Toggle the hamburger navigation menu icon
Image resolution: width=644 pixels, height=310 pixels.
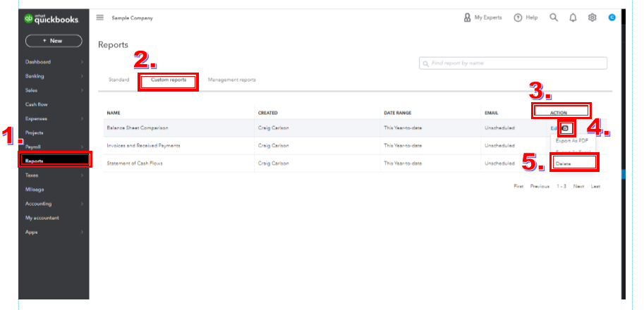point(99,18)
